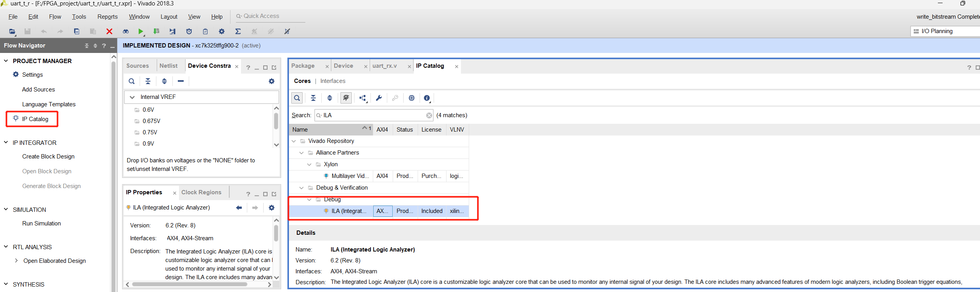Open the Reports menu
Viewport: 980px width, 292px height.
click(108, 17)
